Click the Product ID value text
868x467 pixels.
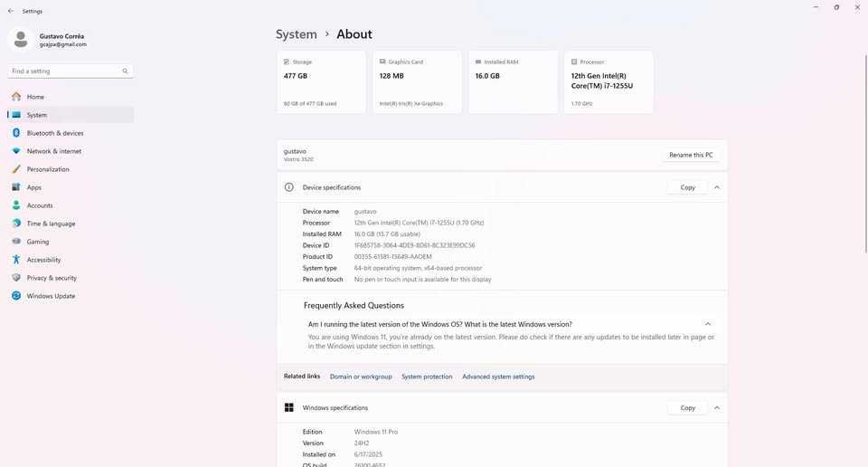pyautogui.click(x=393, y=256)
